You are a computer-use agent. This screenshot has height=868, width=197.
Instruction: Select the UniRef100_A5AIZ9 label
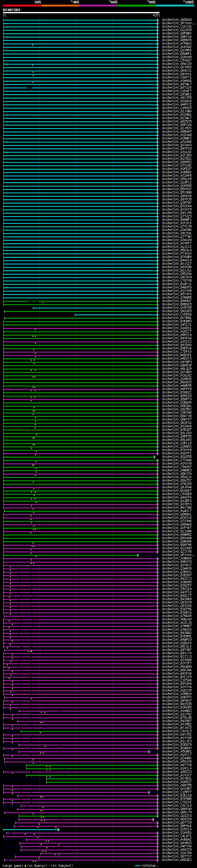coord(177,64)
